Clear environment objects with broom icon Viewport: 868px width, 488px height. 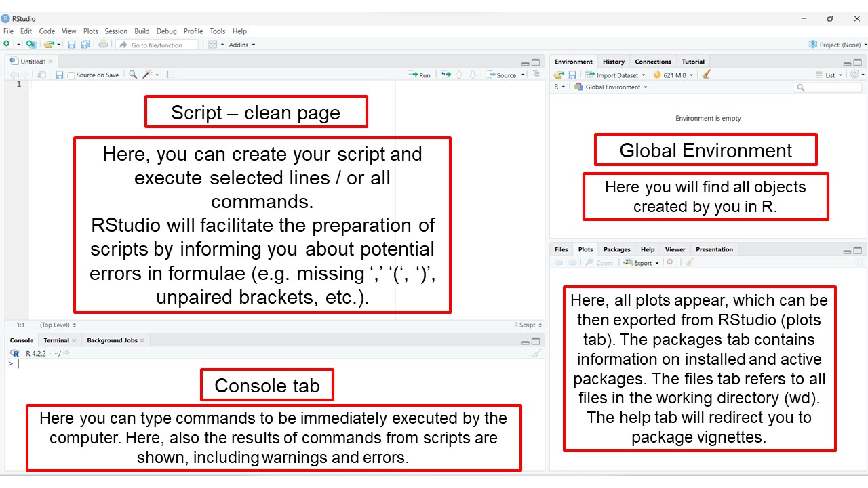(x=707, y=75)
